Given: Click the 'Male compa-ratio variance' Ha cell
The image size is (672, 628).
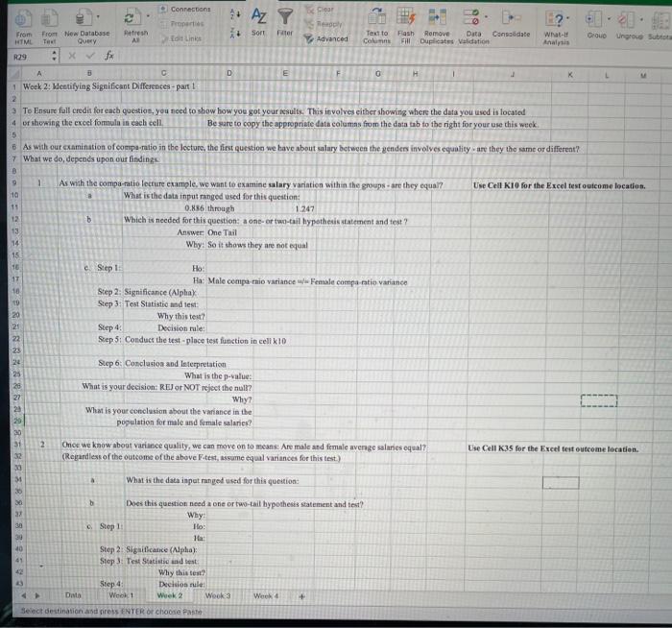Looking at the screenshot, I should pos(307,281).
